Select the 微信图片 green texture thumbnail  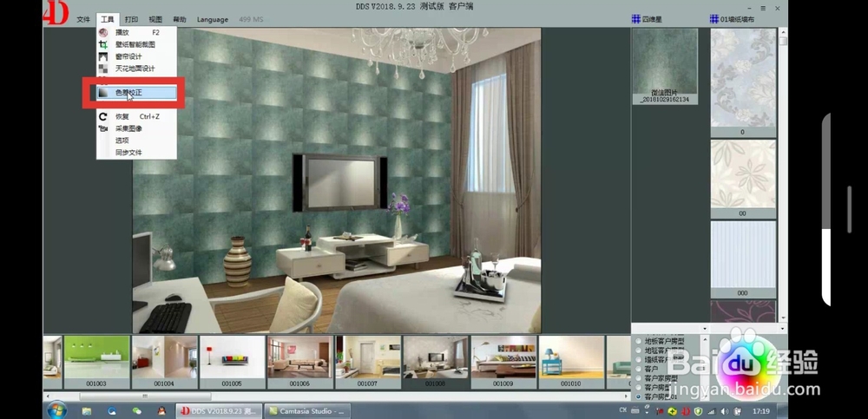665,67
